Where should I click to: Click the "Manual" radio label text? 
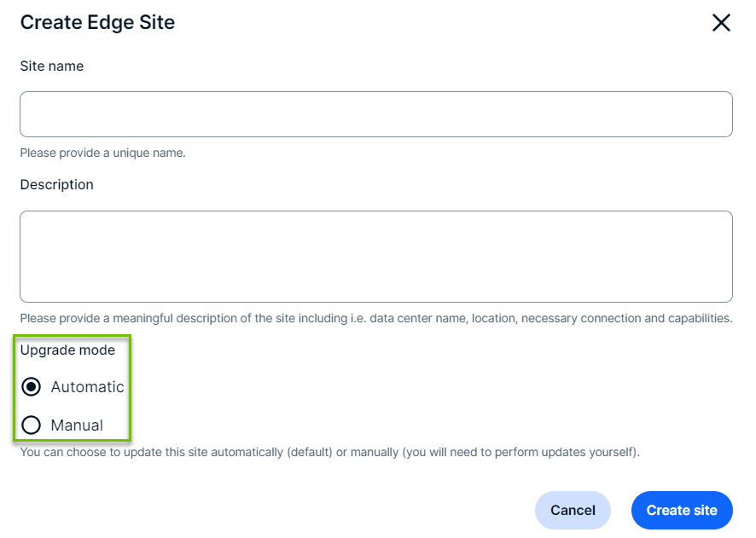[77, 425]
